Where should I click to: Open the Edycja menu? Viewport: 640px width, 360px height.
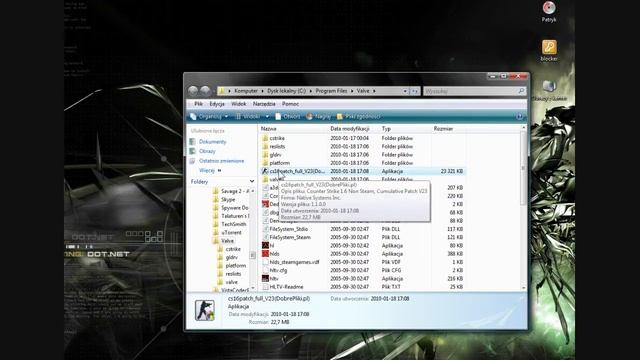coord(217,104)
